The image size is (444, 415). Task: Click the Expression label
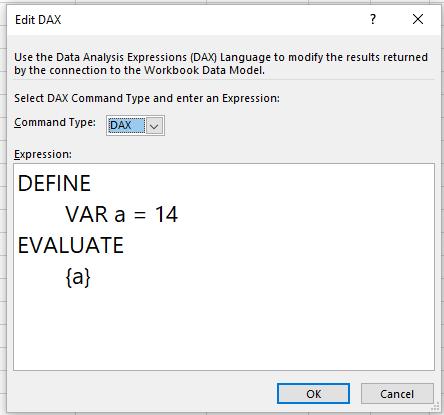click(x=43, y=154)
